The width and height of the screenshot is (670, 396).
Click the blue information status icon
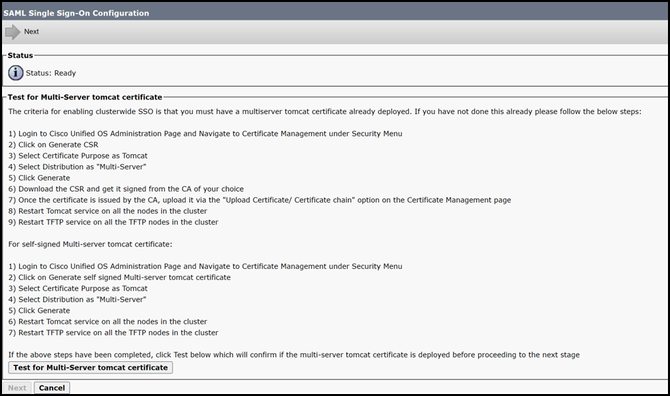[16, 73]
